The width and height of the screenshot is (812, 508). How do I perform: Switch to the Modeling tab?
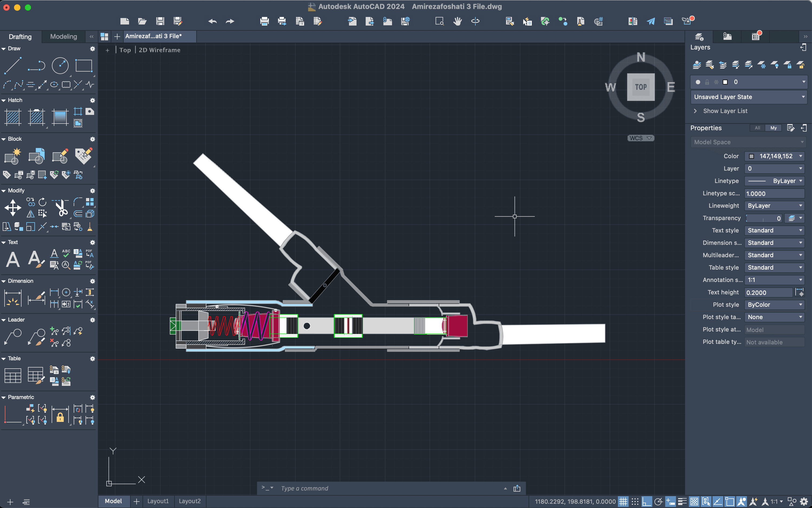tap(63, 37)
